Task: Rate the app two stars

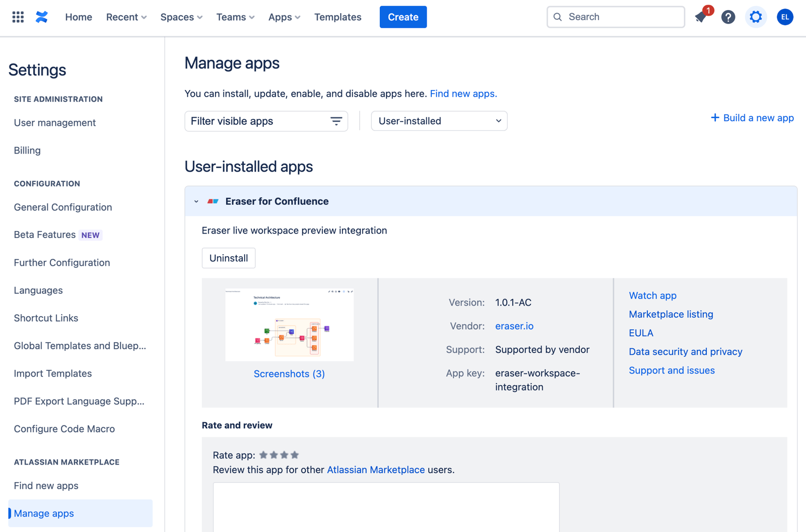Action: pyautogui.click(x=274, y=455)
